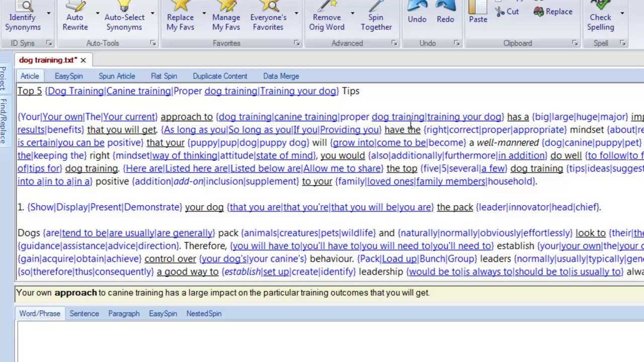This screenshot has width=644, height=362.
Task: Click the spin option "effortlessly"
Action: [x=545, y=233]
